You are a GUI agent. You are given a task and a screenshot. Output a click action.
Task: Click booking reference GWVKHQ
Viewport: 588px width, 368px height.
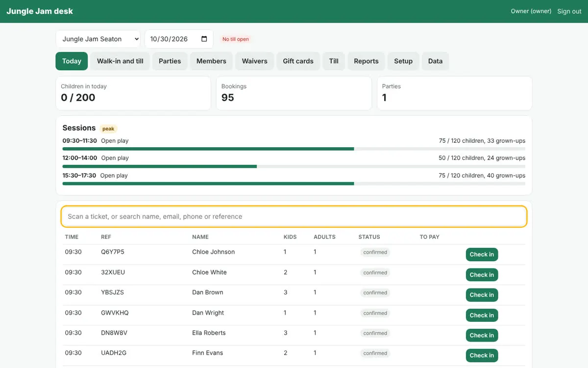115,313
